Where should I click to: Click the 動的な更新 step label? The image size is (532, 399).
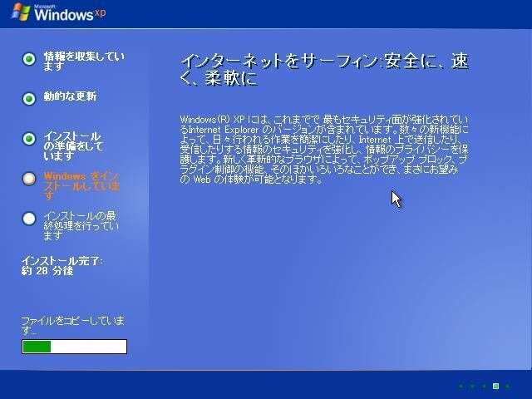(x=70, y=96)
